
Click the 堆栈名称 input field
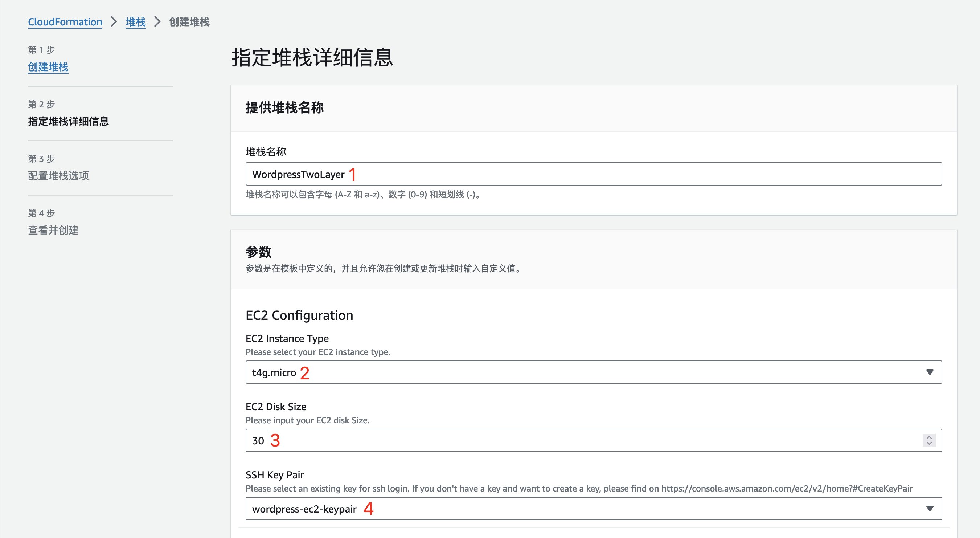point(594,174)
